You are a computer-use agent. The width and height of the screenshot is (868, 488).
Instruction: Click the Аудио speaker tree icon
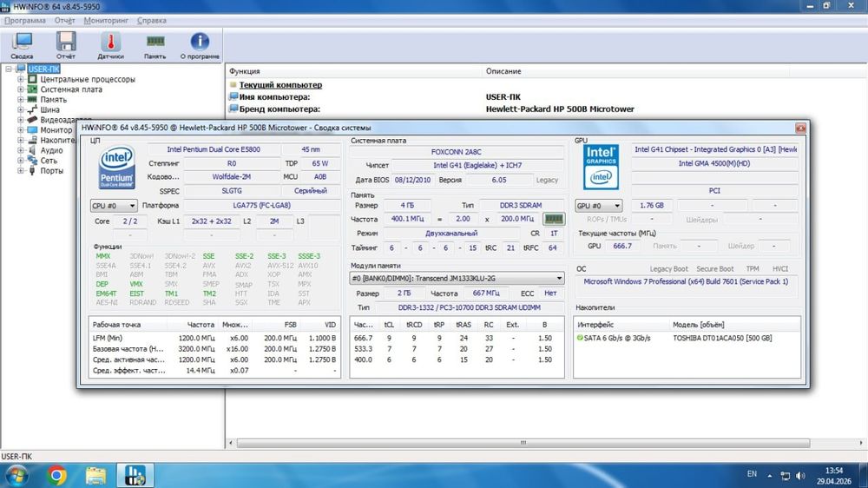tap(33, 150)
